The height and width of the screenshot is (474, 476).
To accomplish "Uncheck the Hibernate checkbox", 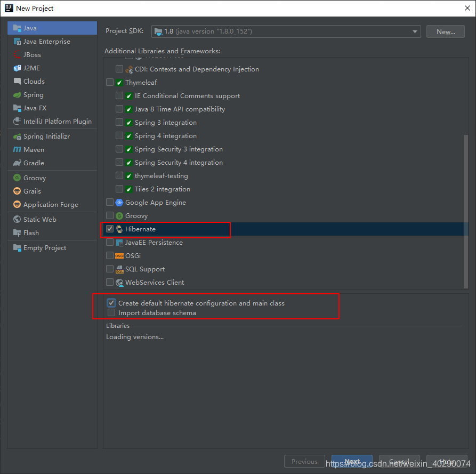I will point(110,229).
